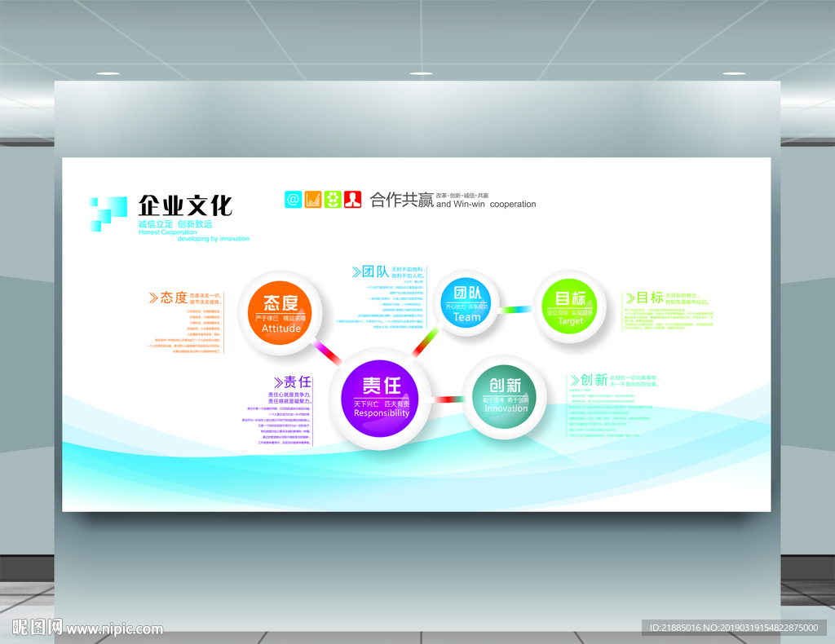Click the teal 创新 side heading
Viewport: 835px width, 644px height.
click(594, 380)
